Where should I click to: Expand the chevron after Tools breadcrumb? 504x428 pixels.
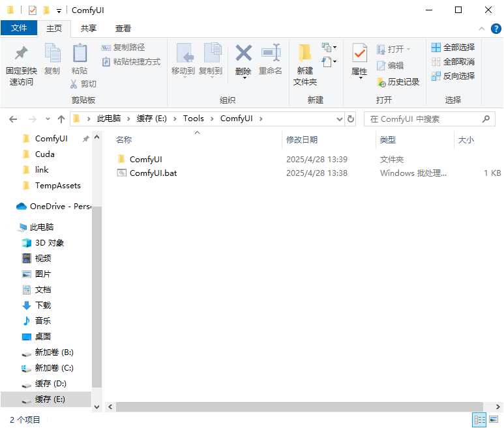pyautogui.click(x=212, y=119)
